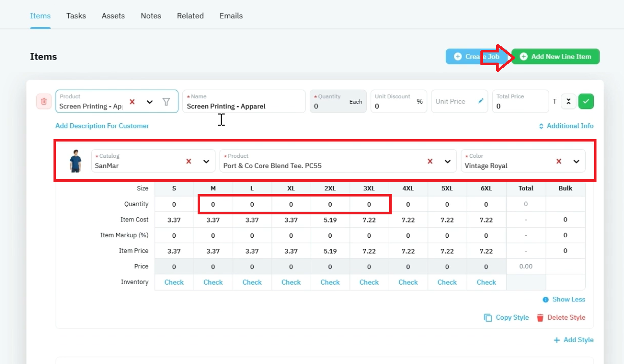The width and height of the screenshot is (624, 364).
Task: Expand the Port & Co product dropdown
Action: tap(448, 161)
